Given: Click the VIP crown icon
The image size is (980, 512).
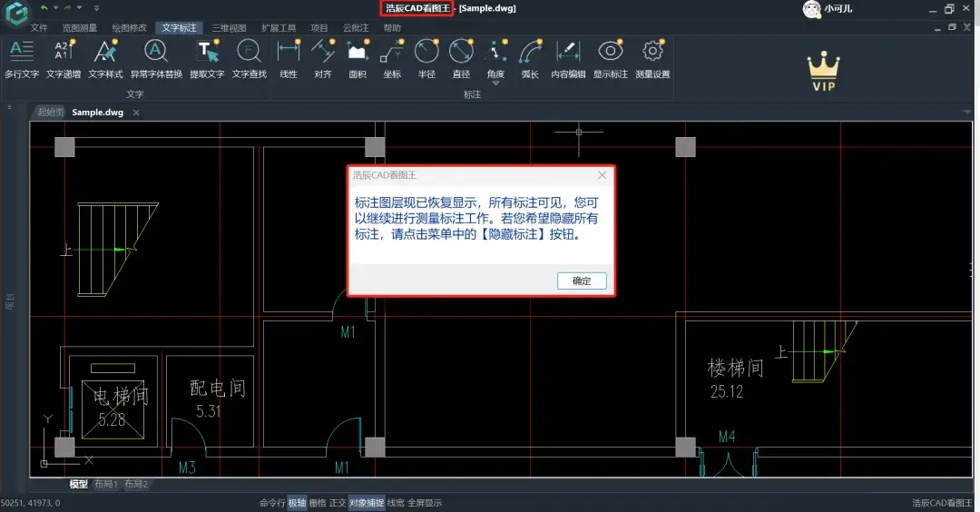Looking at the screenshot, I should click(824, 72).
